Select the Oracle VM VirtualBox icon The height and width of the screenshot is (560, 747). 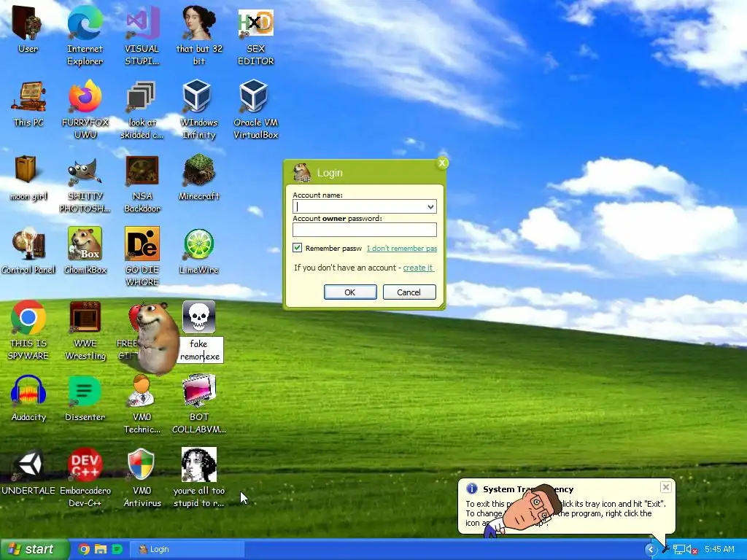[254, 97]
